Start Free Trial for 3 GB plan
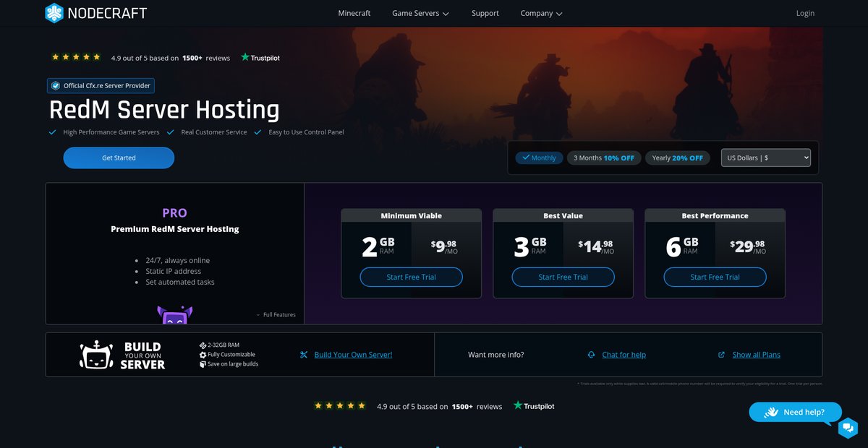This screenshot has height=448, width=868. (563, 277)
